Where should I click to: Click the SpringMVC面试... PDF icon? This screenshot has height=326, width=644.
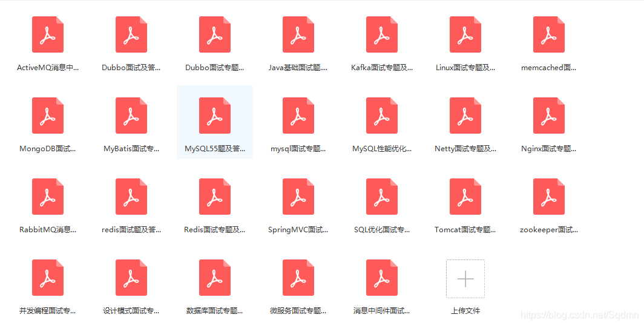(298, 197)
